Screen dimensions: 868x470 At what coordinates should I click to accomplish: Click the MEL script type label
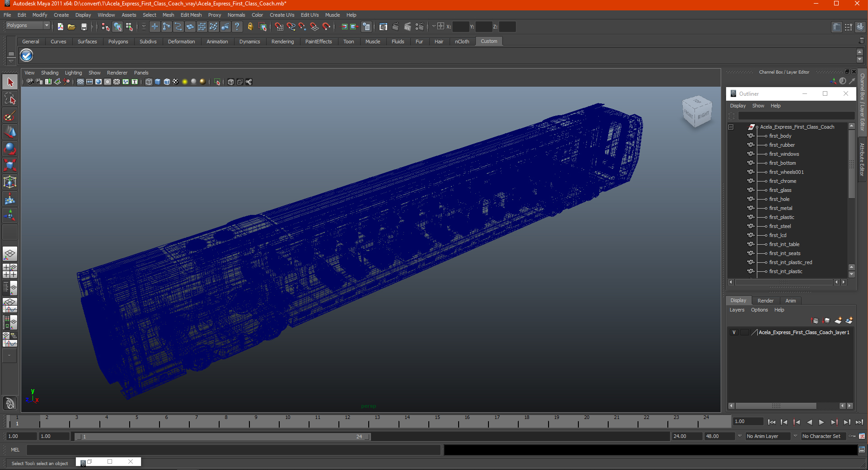click(x=15, y=450)
